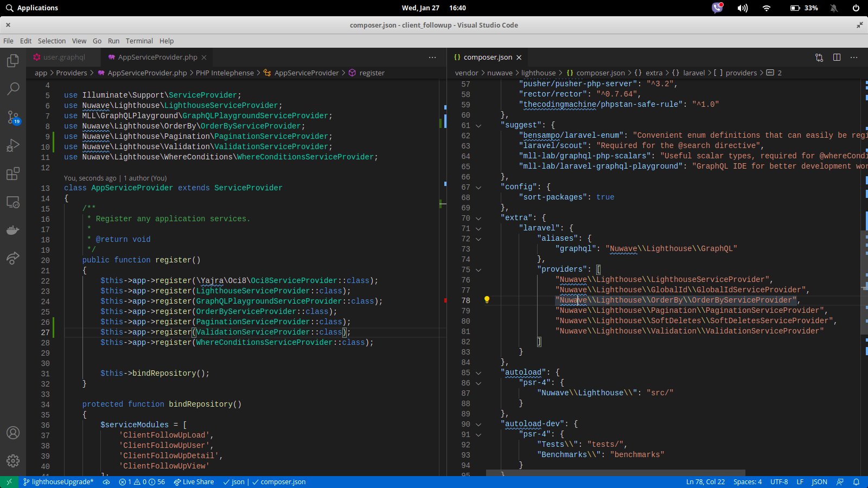Click the "lighthouse" breadcrumb in composer.json path
Viewport: 868px width, 488px height.
(538, 73)
